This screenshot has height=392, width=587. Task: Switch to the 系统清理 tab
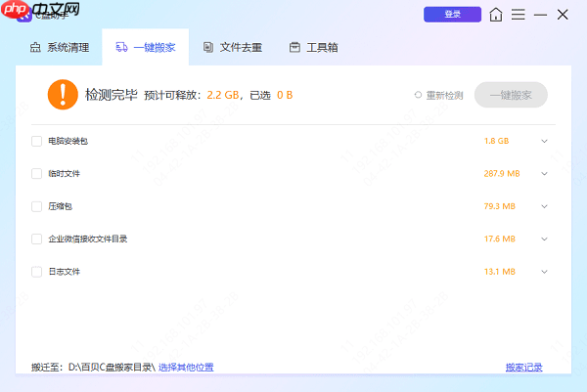pyautogui.click(x=60, y=48)
